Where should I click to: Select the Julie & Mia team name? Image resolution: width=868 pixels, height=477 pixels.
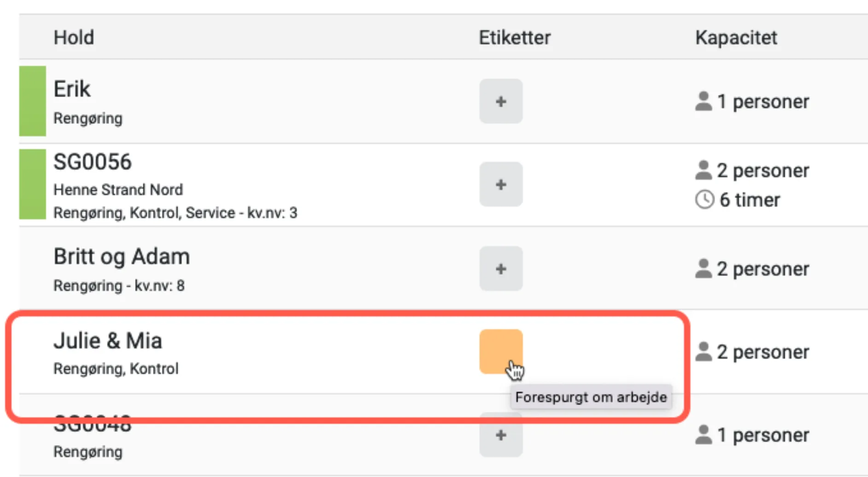tap(108, 341)
